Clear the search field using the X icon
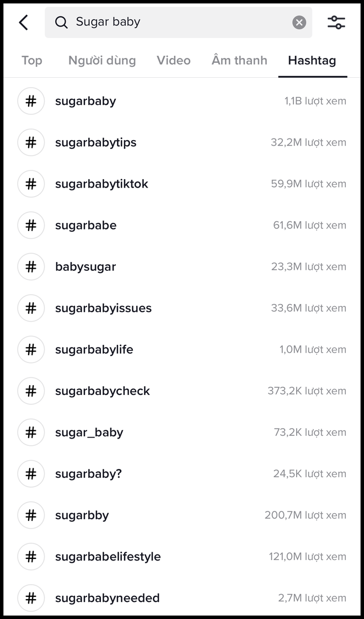This screenshot has width=364, height=619. tap(299, 22)
